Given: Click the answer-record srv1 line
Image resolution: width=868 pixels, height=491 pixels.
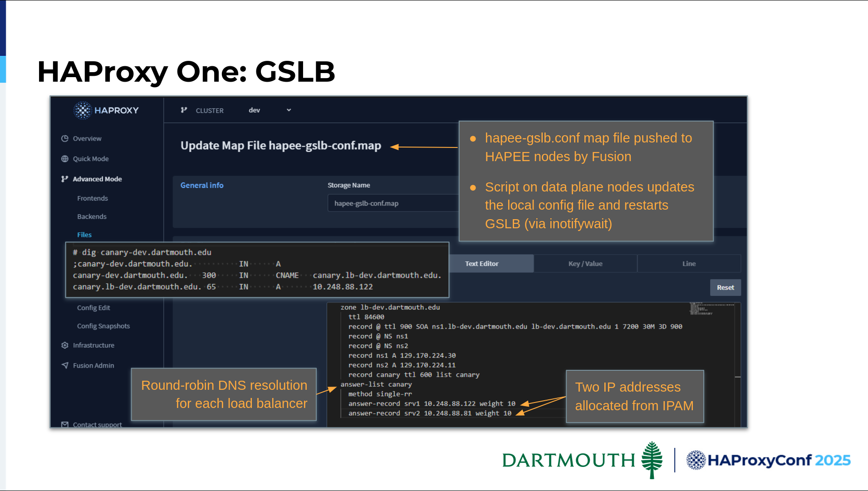Looking at the screenshot, I should click(432, 403).
